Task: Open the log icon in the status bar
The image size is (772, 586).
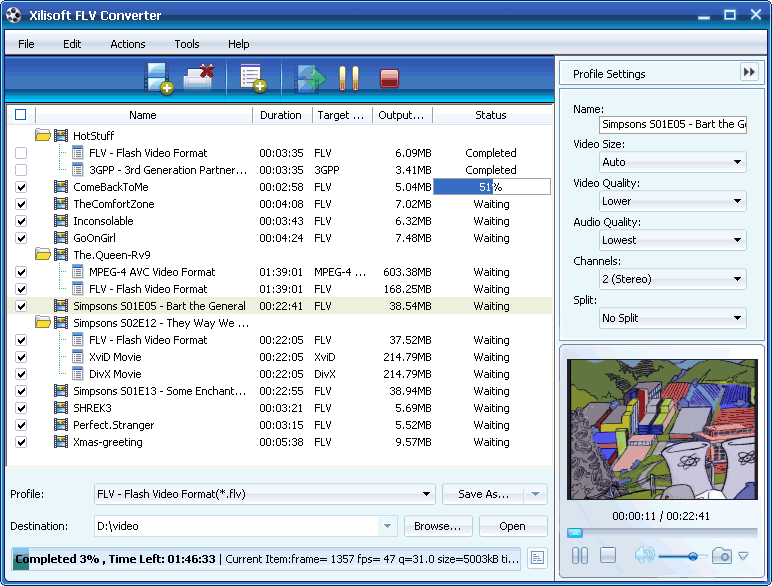Action: [537, 558]
